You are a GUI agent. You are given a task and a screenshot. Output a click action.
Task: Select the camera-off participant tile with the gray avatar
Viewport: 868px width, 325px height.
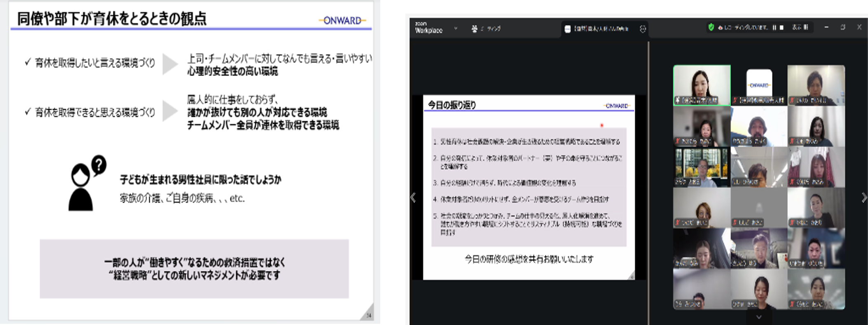(x=759, y=207)
